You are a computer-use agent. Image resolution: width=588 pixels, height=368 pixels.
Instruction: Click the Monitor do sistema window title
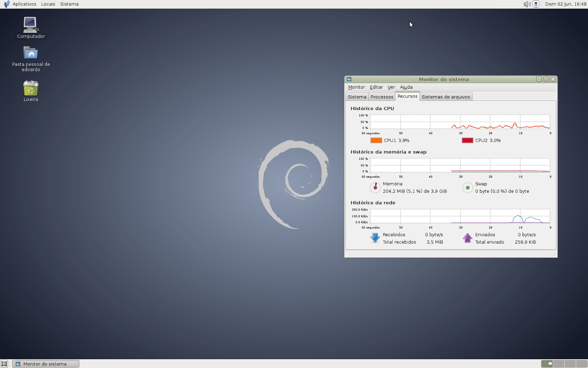click(444, 79)
